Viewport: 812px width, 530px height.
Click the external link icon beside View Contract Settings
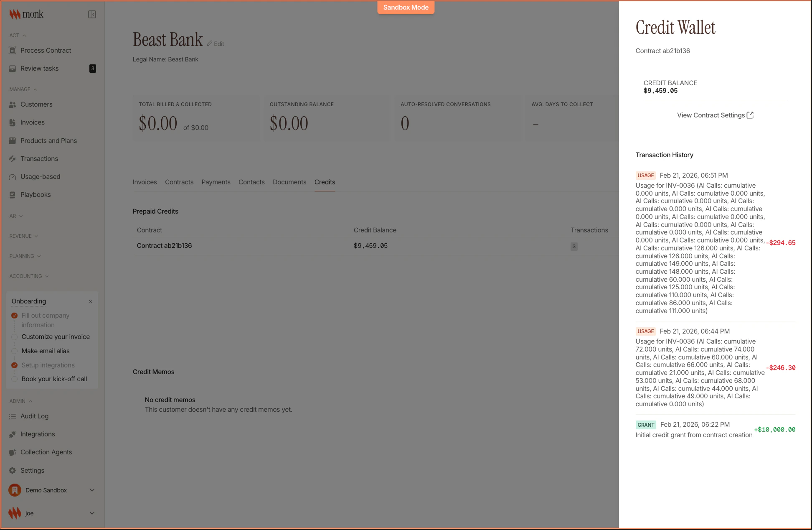pyautogui.click(x=750, y=115)
